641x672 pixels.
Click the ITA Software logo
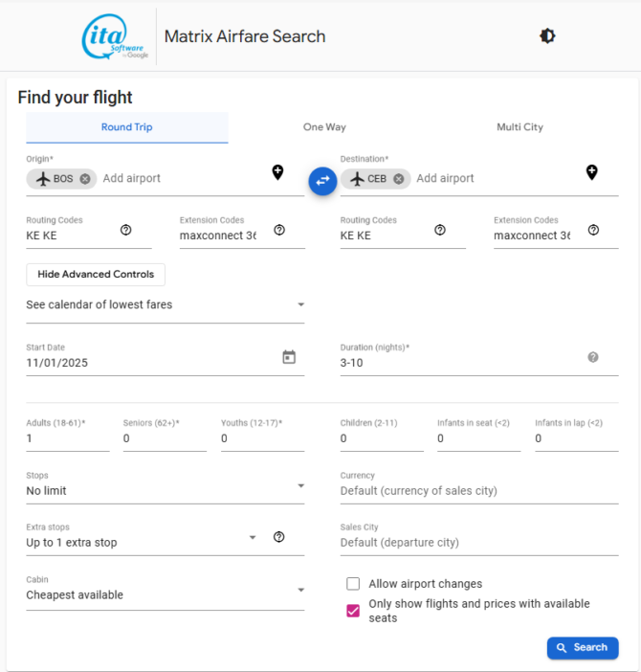pos(116,37)
